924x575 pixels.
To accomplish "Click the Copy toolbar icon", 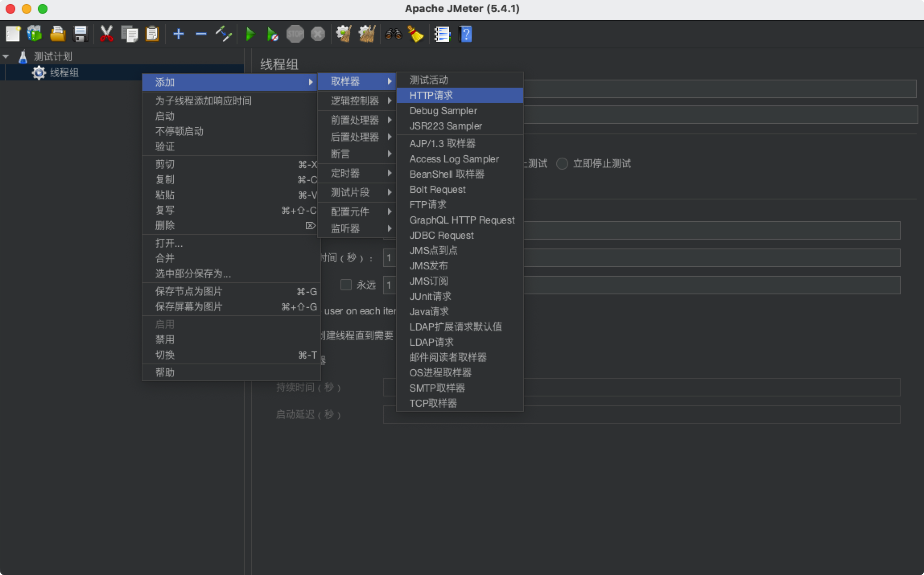I will click(129, 34).
